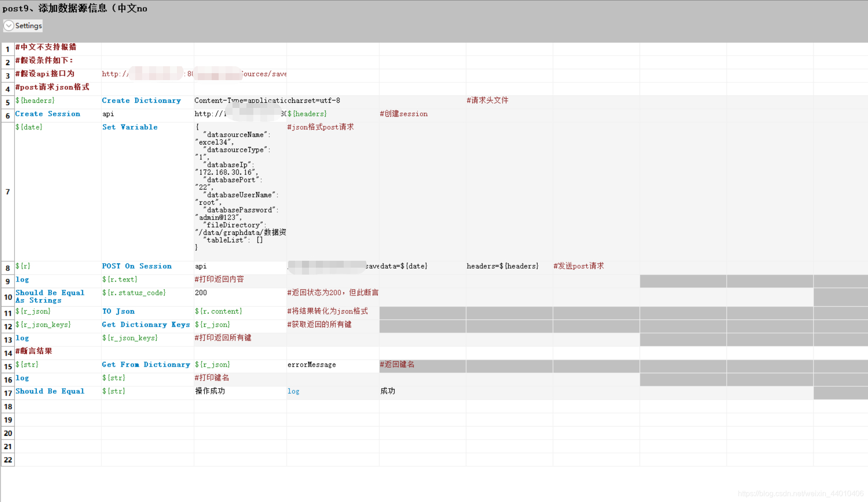Click the ${r.text} argument cell in row 9
The width and height of the screenshot is (868, 502).
coord(120,279)
